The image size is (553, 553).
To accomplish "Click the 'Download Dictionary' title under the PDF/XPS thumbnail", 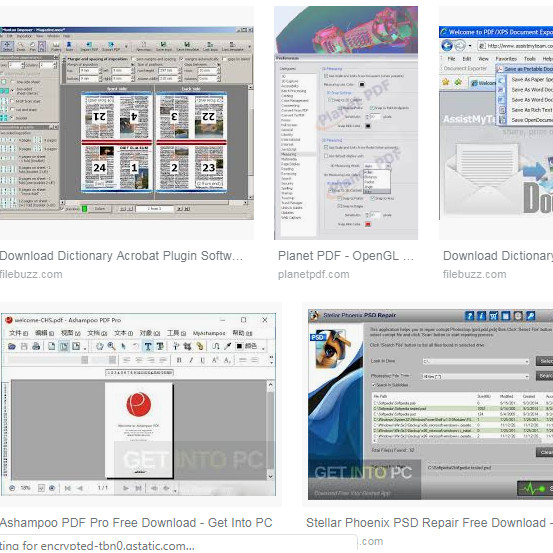I will (x=498, y=256).
